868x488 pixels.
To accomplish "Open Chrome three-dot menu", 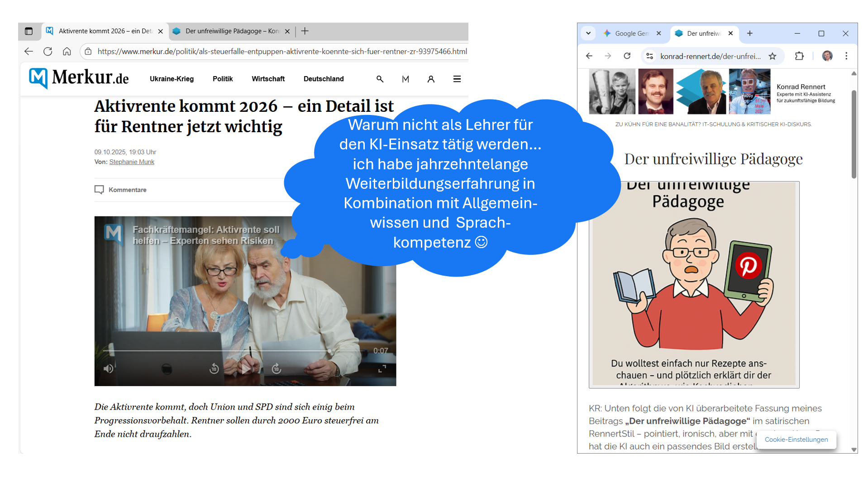I will [x=846, y=56].
